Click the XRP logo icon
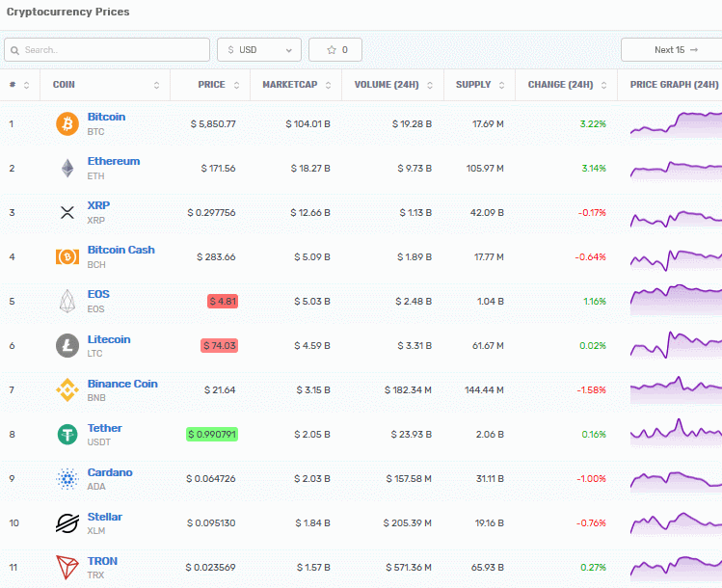Image resolution: width=722 pixels, height=588 pixels. tap(67, 212)
